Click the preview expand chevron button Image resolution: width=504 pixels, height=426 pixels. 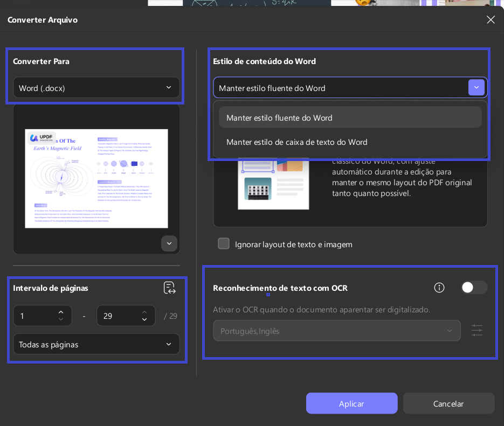(169, 243)
